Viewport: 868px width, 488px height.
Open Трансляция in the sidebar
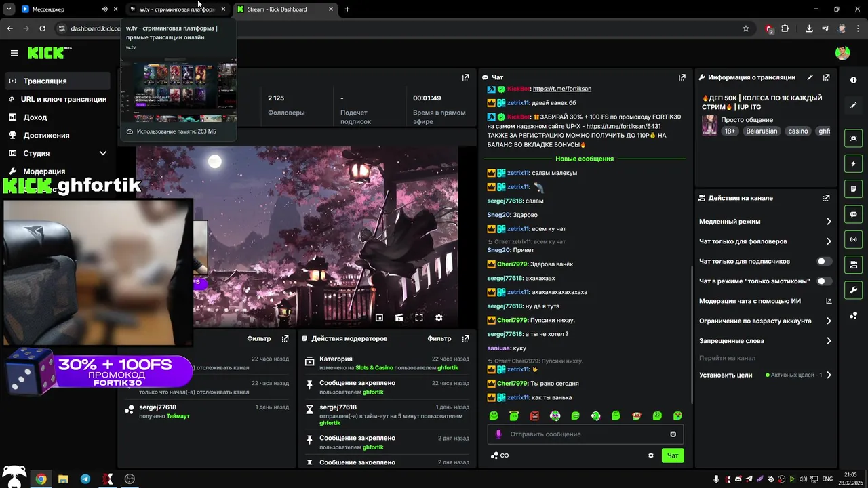point(58,81)
